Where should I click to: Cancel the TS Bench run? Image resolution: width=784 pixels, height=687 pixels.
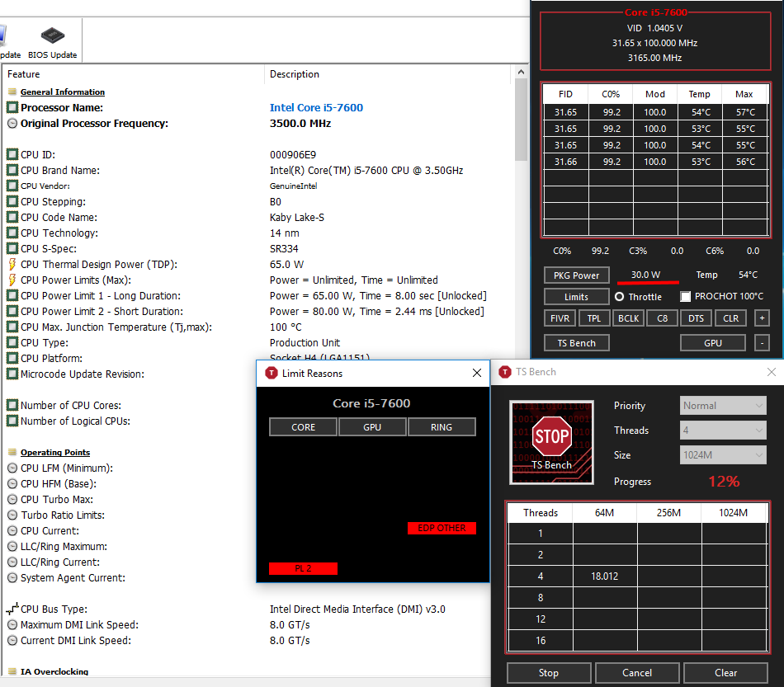(x=637, y=673)
